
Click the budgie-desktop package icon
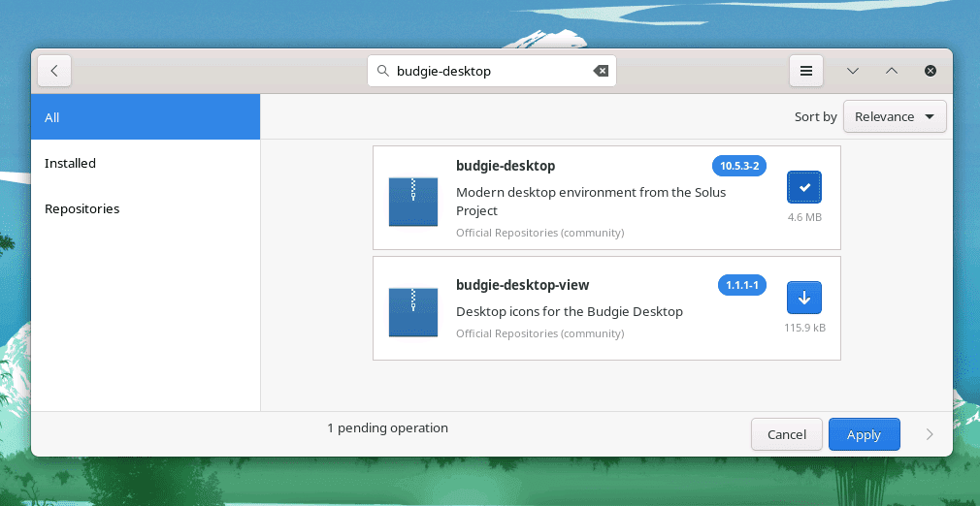[x=413, y=202]
